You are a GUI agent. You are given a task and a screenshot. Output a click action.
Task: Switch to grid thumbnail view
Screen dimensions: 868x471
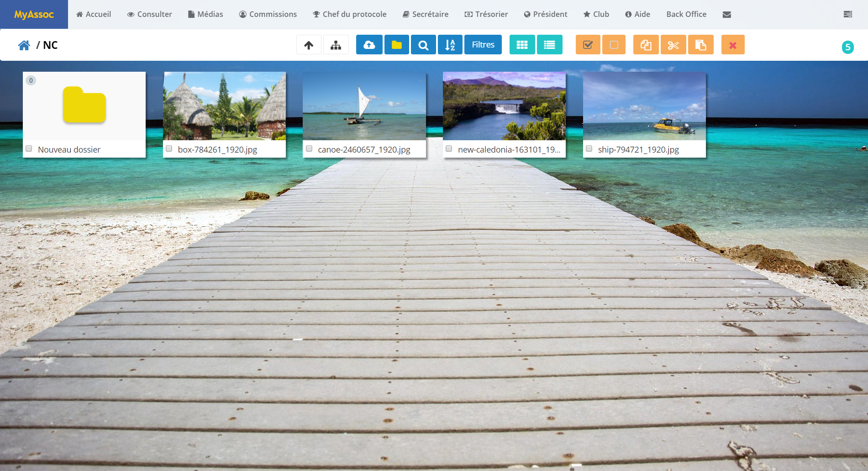point(522,45)
